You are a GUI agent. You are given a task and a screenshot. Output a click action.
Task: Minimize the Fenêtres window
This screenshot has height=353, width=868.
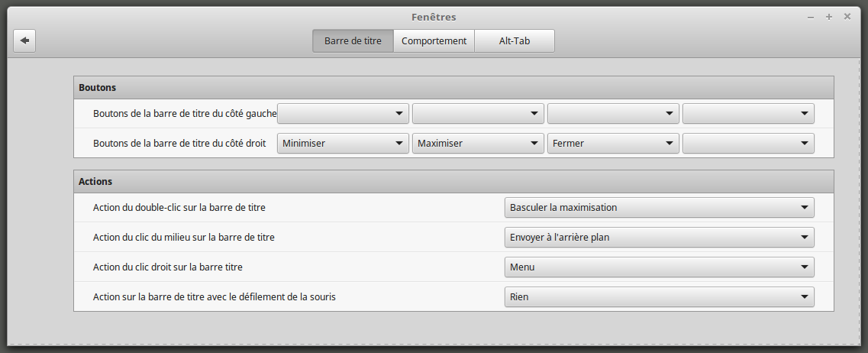click(x=811, y=17)
